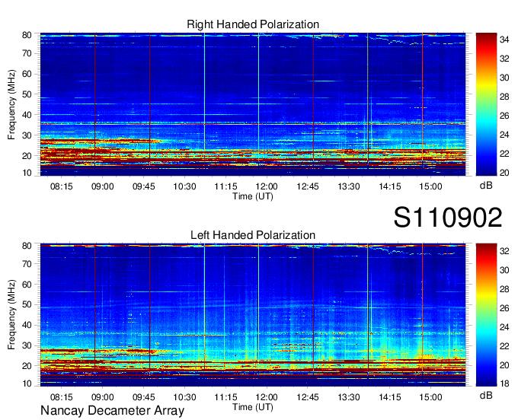Click the 50 frequency tick of Left Handed plot
This screenshot has height=420, width=518.
[27, 304]
